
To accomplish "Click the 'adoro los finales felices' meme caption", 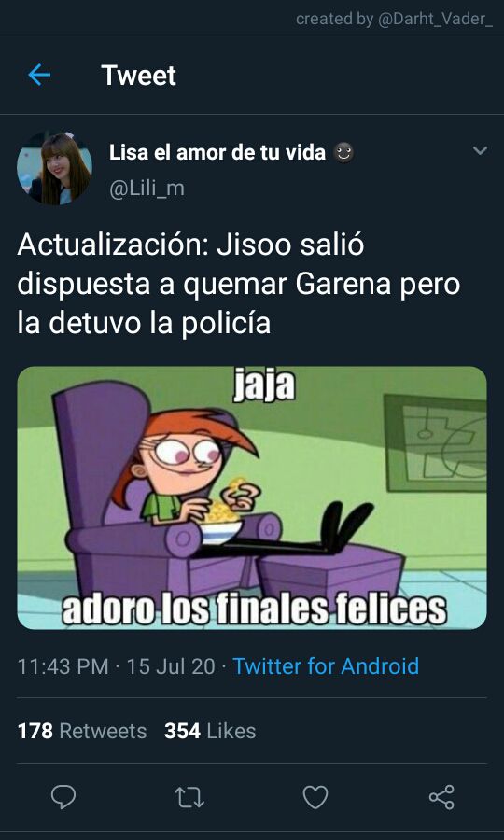I will (x=254, y=608).
